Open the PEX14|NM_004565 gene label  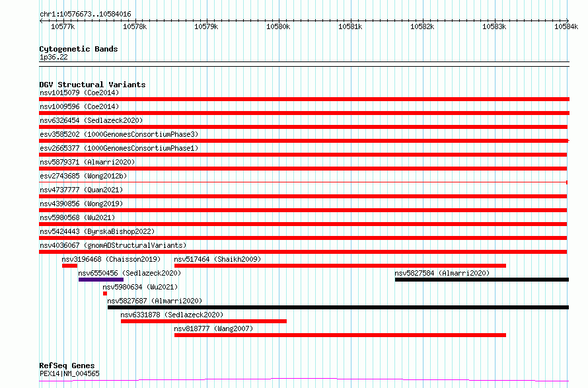69,373
